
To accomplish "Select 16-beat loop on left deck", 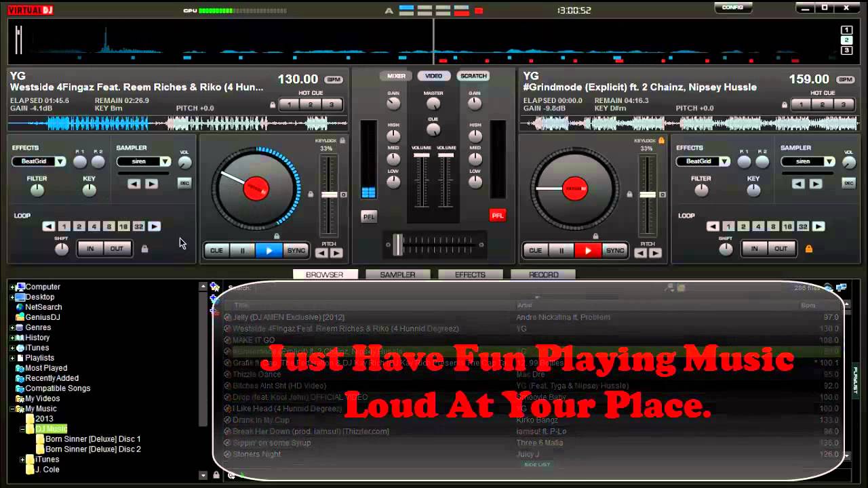I will (123, 227).
